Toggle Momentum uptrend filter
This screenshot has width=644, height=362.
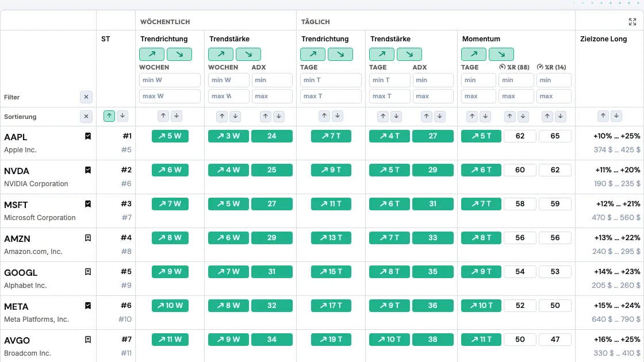pyautogui.click(x=474, y=54)
